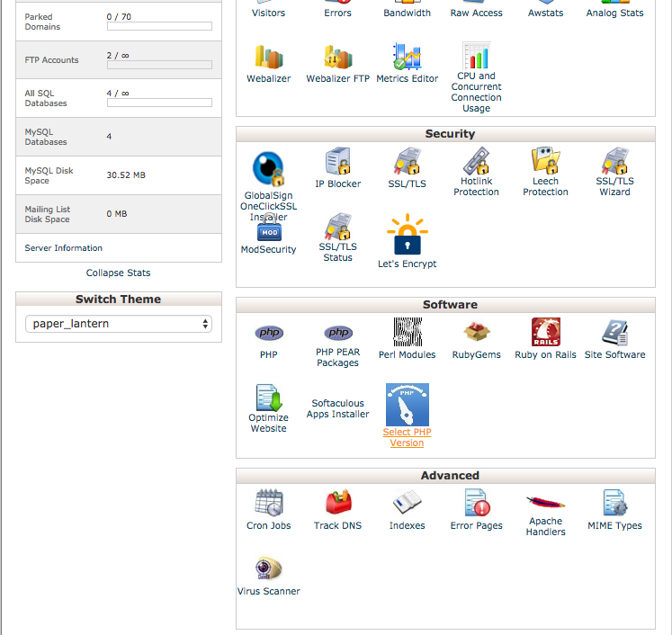Image resolution: width=672 pixels, height=635 pixels.
Task: Open ModSecurity icon
Action: click(x=269, y=228)
